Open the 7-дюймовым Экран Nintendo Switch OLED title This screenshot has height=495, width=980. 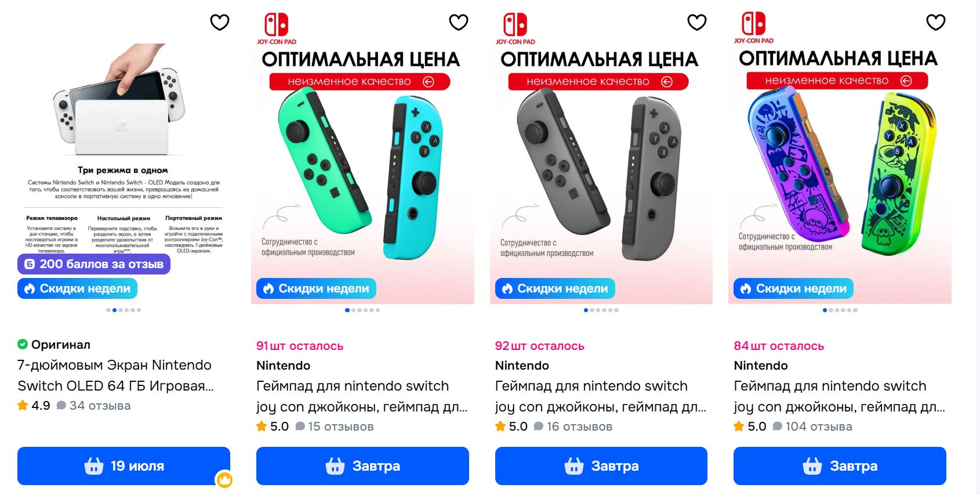tap(115, 375)
